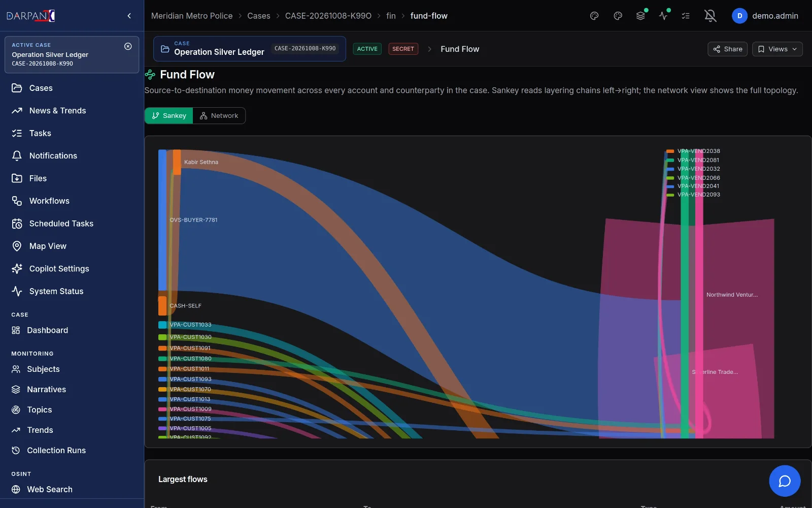Image resolution: width=812 pixels, height=508 pixels.
Task: Open Narratives under Monitoring
Action: (72, 389)
